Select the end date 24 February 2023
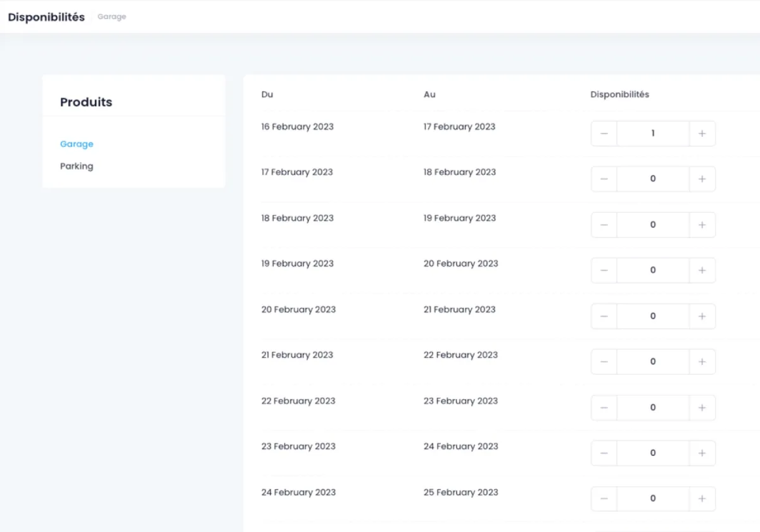This screenshot has width=760, height=532. pyautogui.click(x=461, y=446)
